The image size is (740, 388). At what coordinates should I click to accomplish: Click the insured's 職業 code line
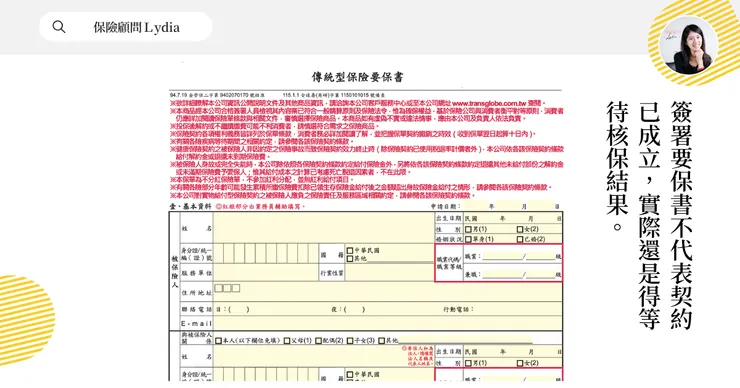(x=502, y=256)
